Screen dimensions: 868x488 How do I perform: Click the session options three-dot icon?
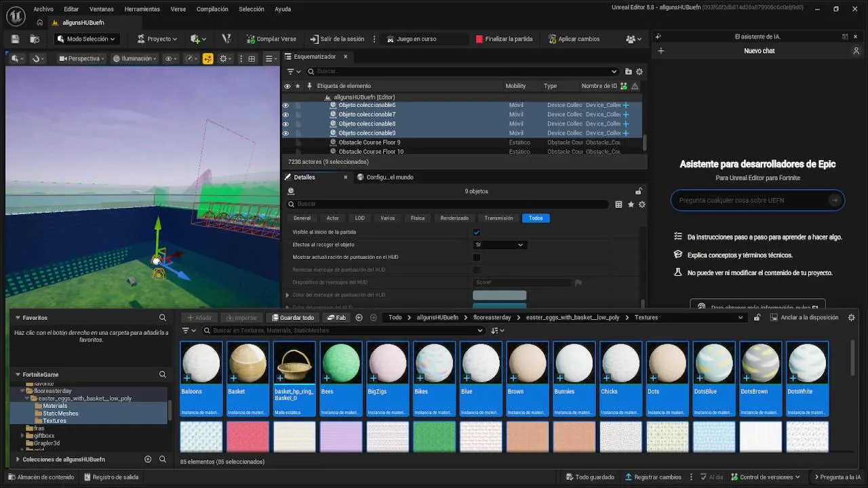click(374, 39)
